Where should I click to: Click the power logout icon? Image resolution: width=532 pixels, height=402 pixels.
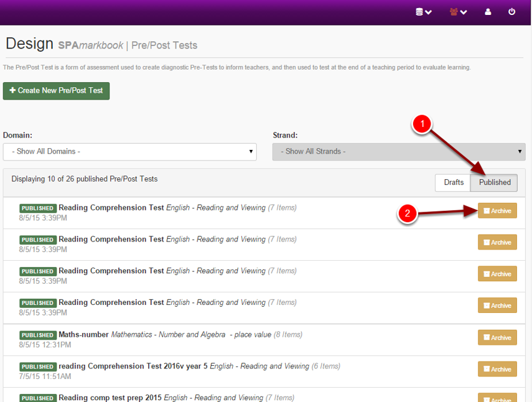(511, 12)
